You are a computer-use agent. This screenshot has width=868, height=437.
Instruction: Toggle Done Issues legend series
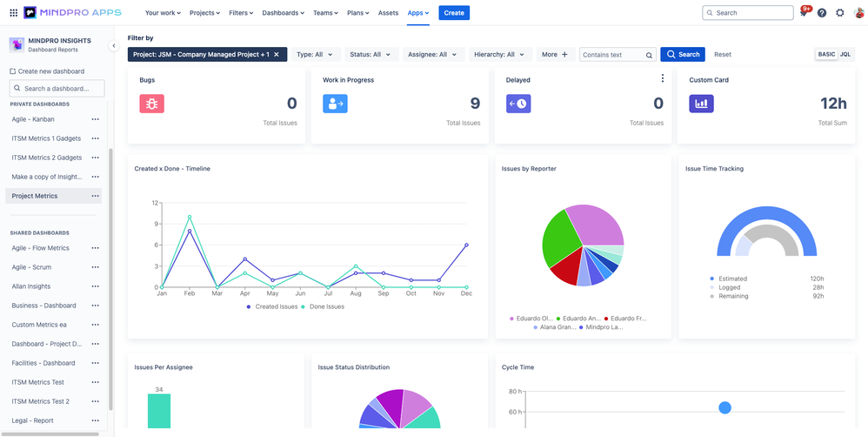(322, 306)
